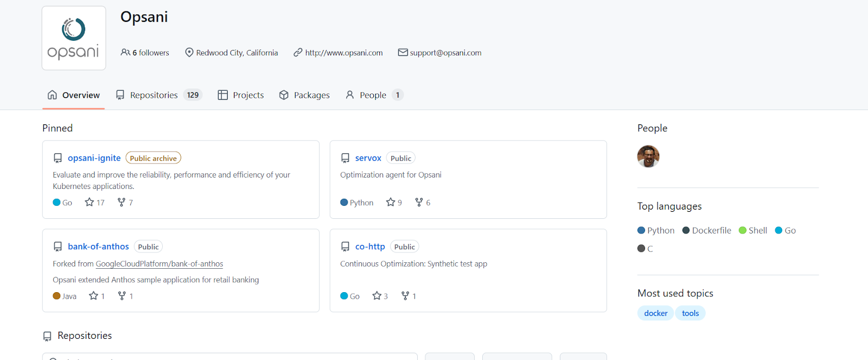Click the repo icon beside servox
Viewport: 868px width, 360px height.
(345, 158)
